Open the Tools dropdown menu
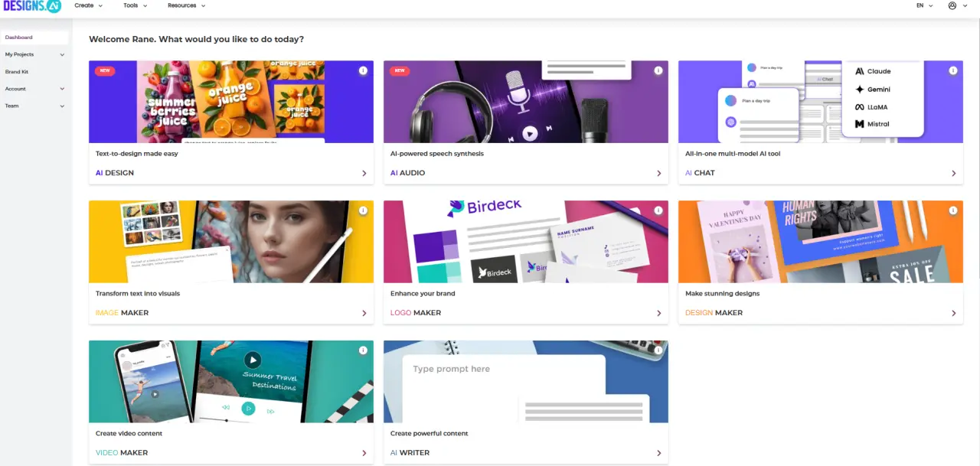Screen dimensions: 980x466 pos(136,5)
